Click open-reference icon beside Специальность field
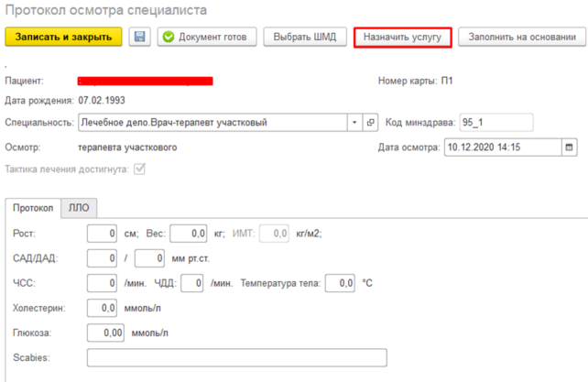 click(370, 123)
